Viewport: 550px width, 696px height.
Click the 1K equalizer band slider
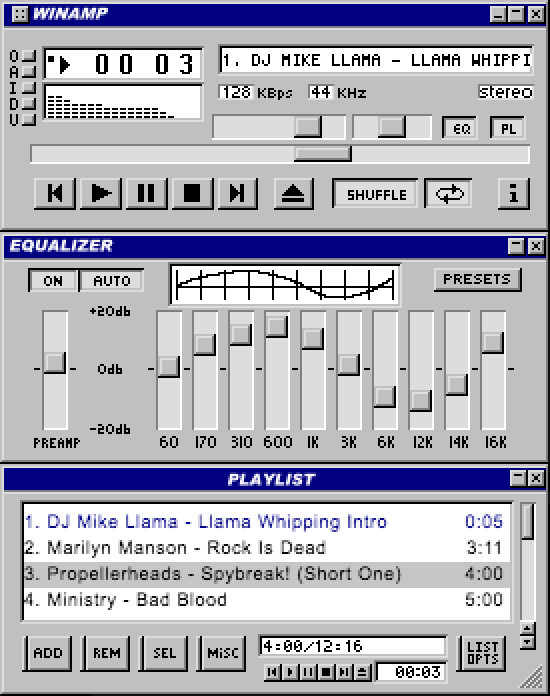(313, 339)
